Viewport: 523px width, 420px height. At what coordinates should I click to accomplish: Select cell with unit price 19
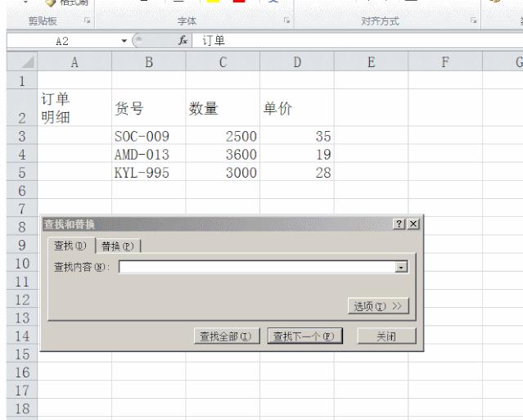click(297, 154)
